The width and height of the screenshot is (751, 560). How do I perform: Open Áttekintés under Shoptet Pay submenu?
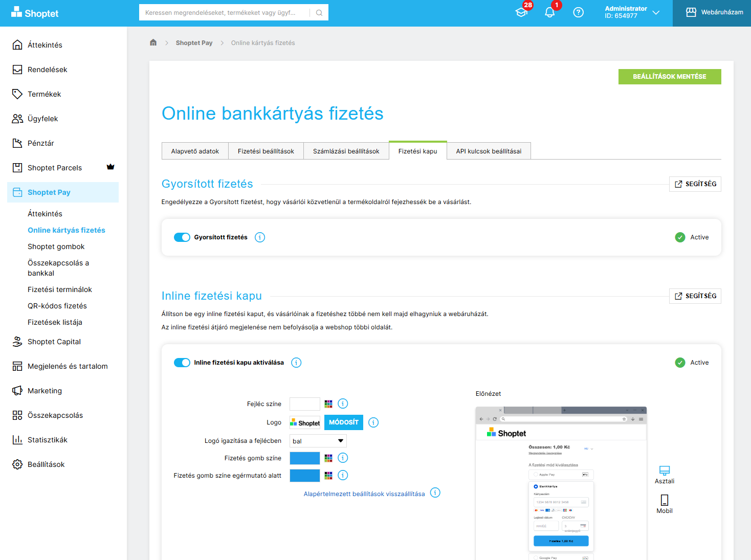tap(45, 214)
